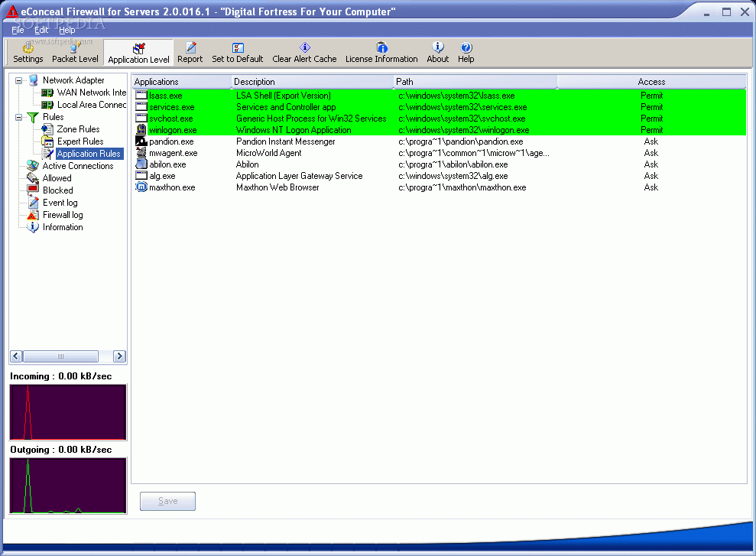
Task: Select the services.exe row
Action: point(440,107)
